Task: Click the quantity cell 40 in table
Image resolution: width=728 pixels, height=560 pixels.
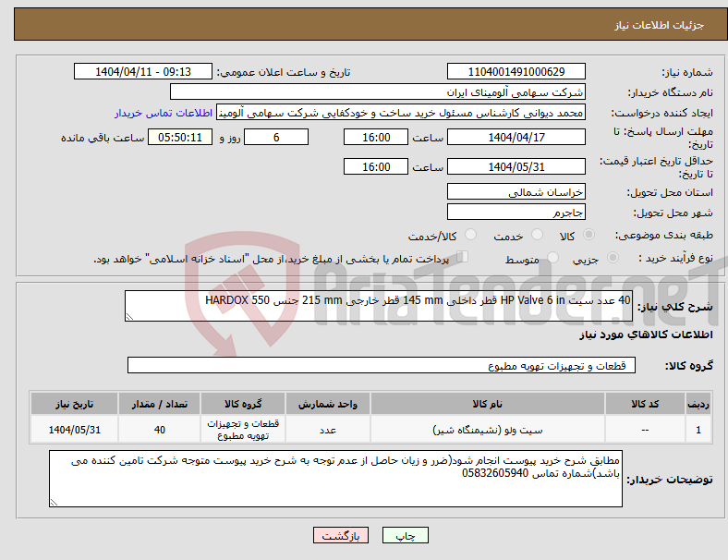Action: coord(159,430)
